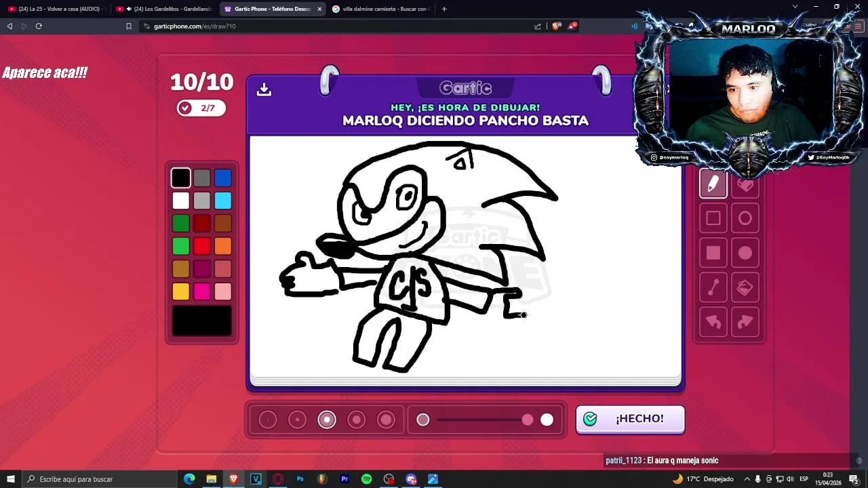Activate the paint bucket fill tool
This screenshot has height=488, width=868.
point(745,288)
